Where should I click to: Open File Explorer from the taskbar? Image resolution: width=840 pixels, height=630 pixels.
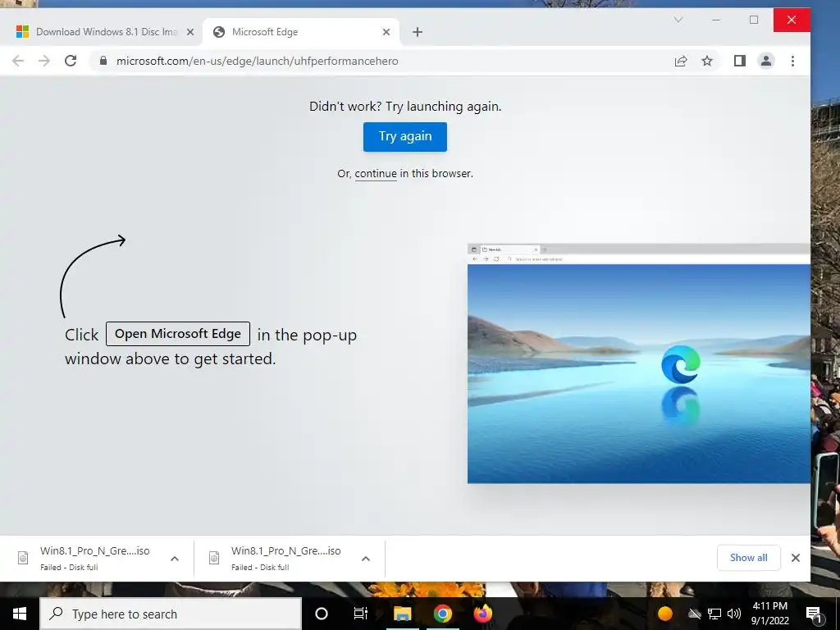pyautogui.click(x=402, y=614)
